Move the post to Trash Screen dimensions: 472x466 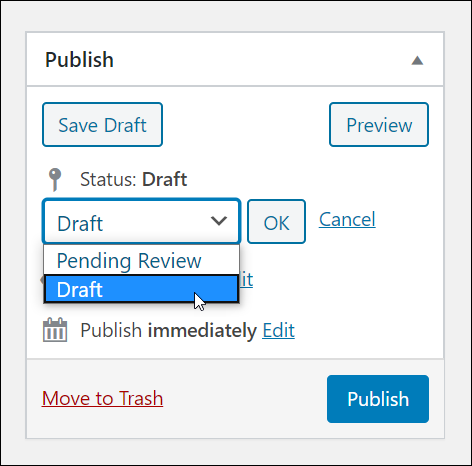[102, 398]
